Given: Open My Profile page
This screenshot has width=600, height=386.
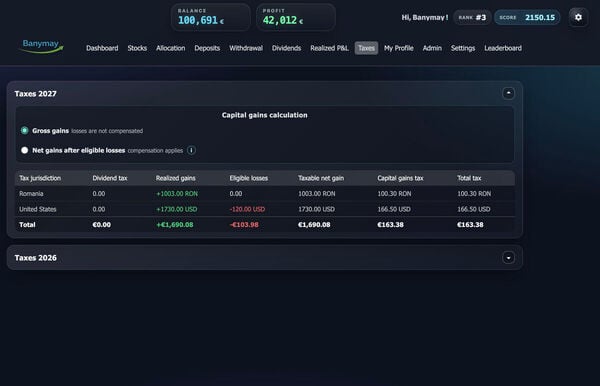Looking at the screenshot, I should (x=399, y=48).
